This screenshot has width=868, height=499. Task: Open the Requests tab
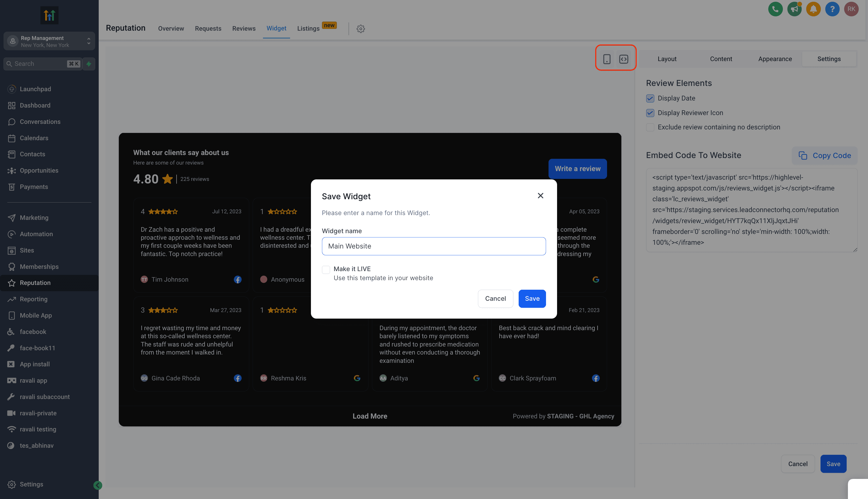208,28
